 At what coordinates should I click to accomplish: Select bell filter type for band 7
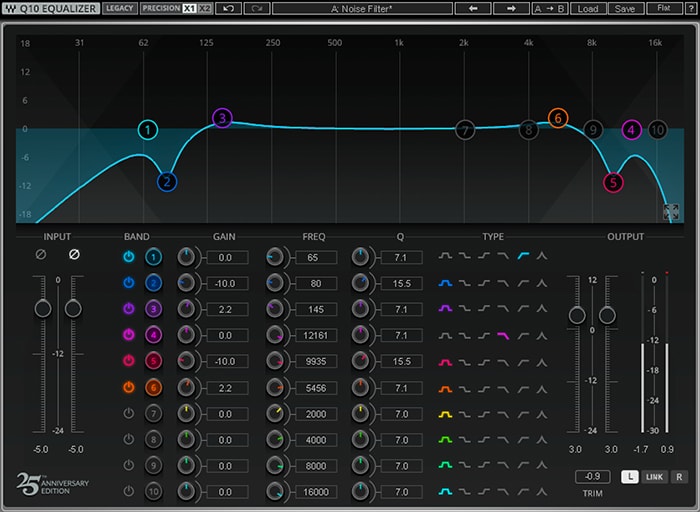coord(445,413)
